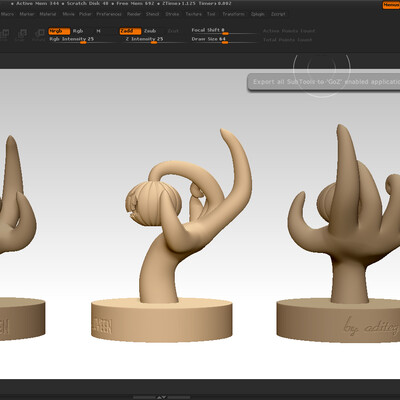Open the Texture menu
400x400 pixels.
pos(194,14)
